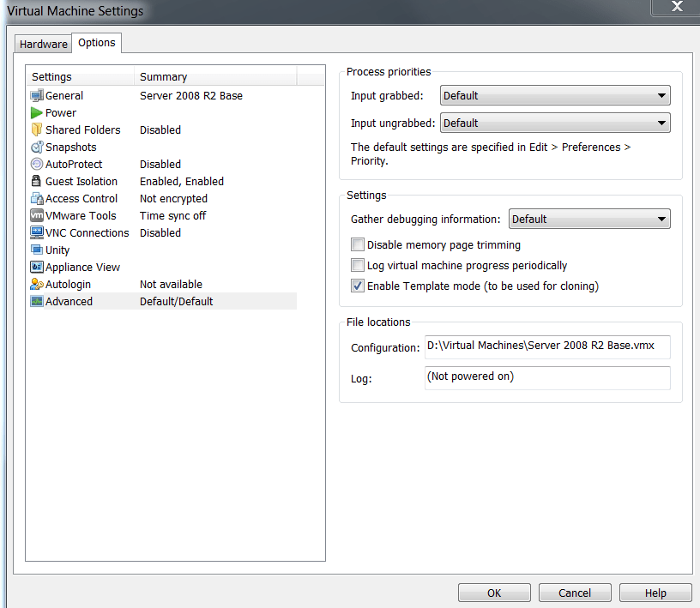The width and height of the screenshot is (700, 608).
Task: Sort list by the Summary column header
Action: point(215,77)
